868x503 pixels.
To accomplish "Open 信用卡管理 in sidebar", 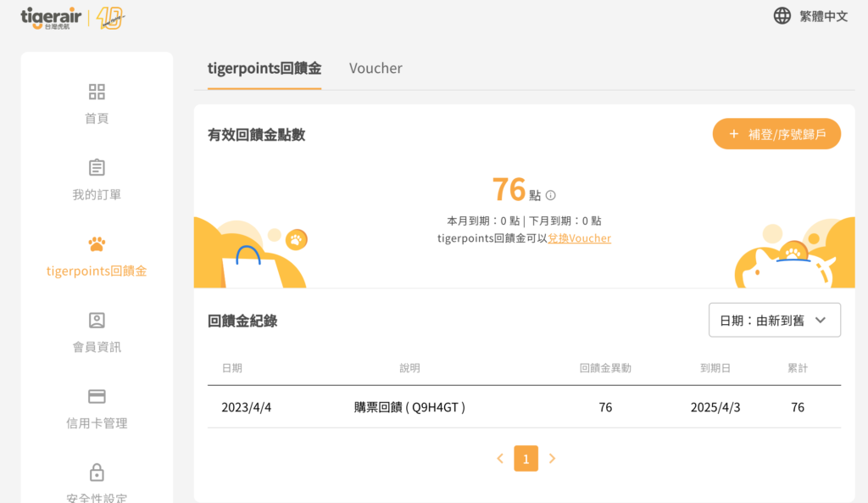I will (97, 423).
